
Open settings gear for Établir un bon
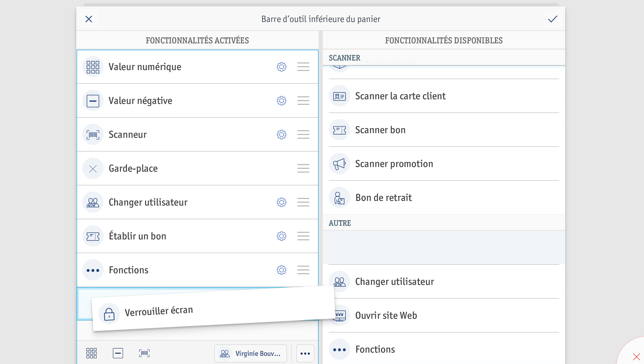(282, 236)
